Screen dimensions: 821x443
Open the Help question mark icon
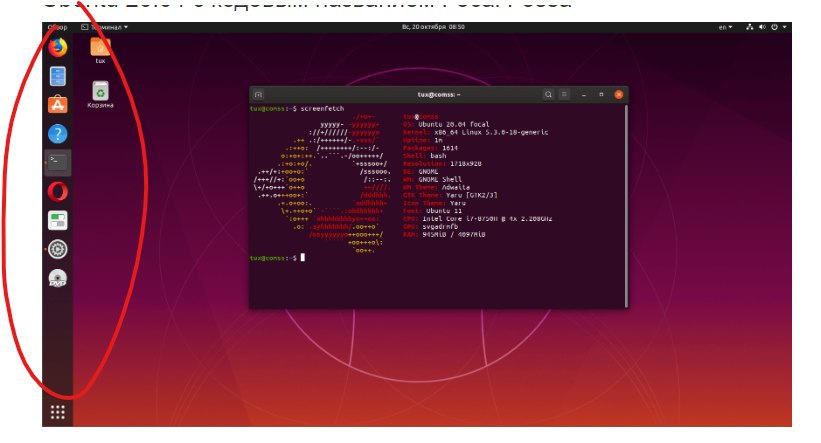(x=58, y=134)
